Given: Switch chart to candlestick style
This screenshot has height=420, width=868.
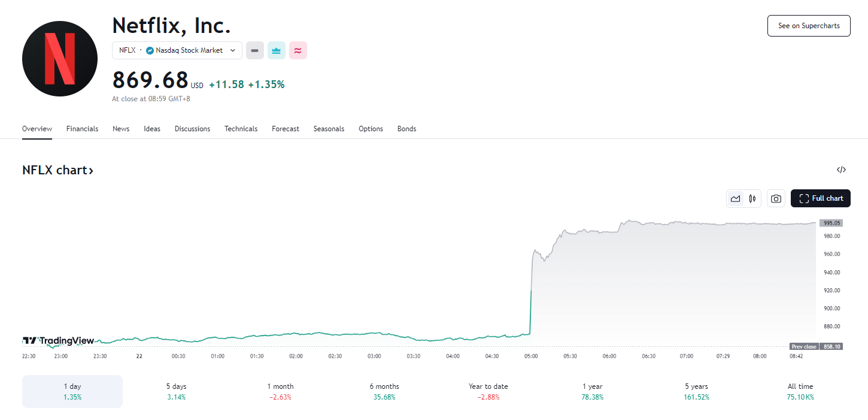Looking at the screenshot, I should click(x=752, y=199).
